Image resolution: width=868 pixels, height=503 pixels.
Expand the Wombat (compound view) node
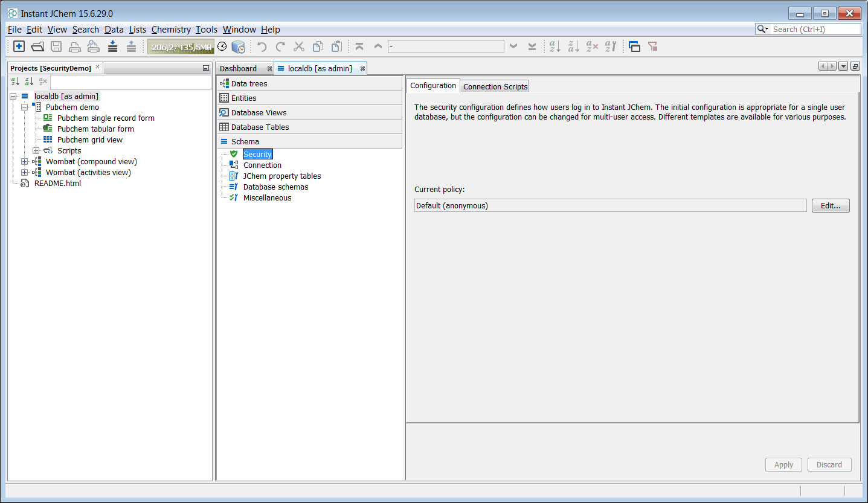click(25, 162)
